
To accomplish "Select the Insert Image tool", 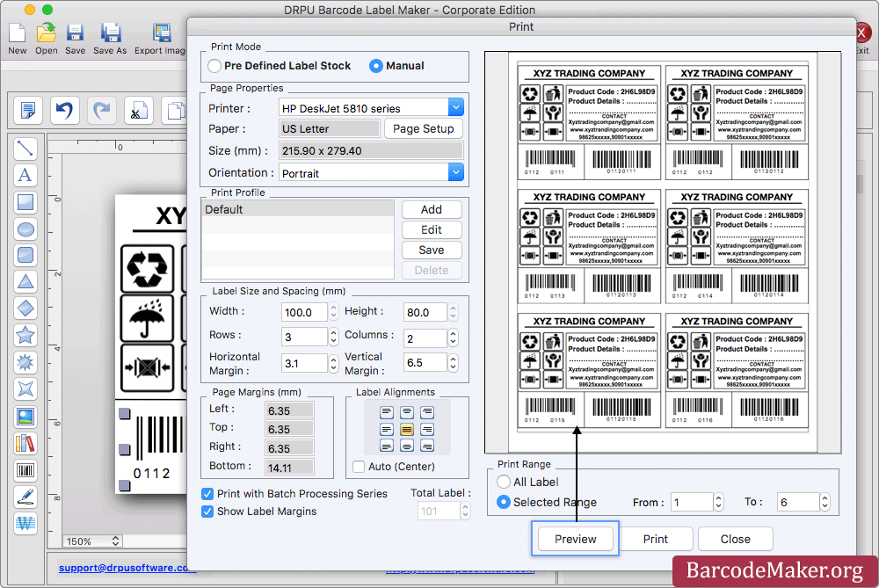I will [25, 417].
